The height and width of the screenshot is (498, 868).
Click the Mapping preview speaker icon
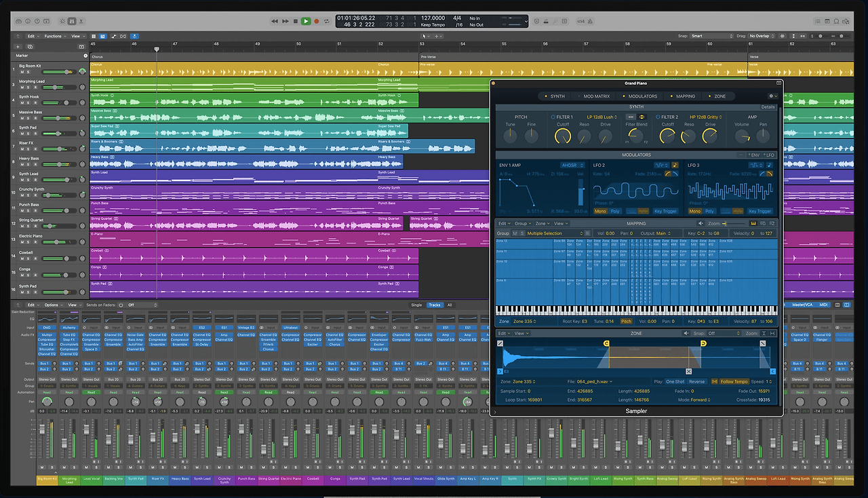pos(701,223)
